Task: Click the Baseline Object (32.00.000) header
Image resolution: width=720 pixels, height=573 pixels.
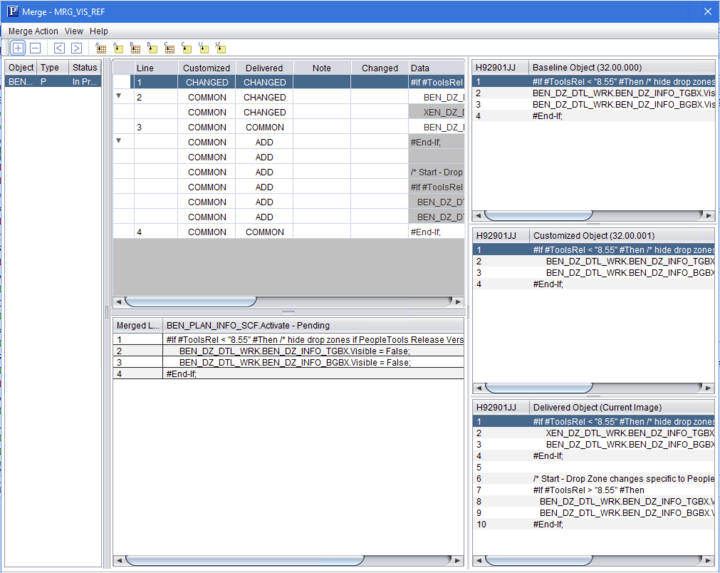Action: click(x=622, y=67)
